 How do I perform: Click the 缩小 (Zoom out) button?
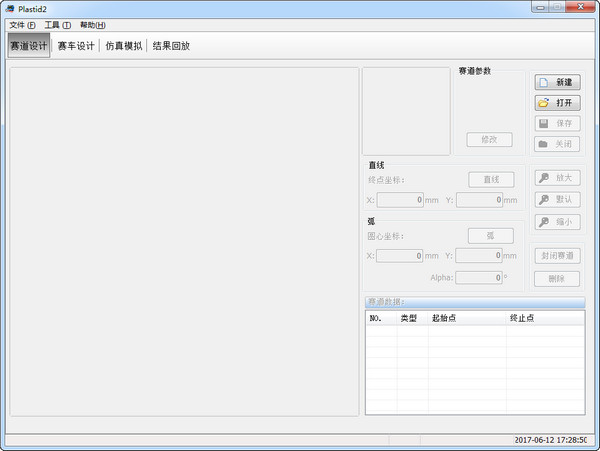[557, 222]
